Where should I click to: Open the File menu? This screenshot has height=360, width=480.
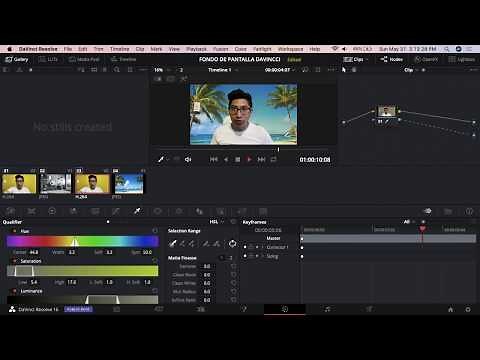[x=68, y=49]
